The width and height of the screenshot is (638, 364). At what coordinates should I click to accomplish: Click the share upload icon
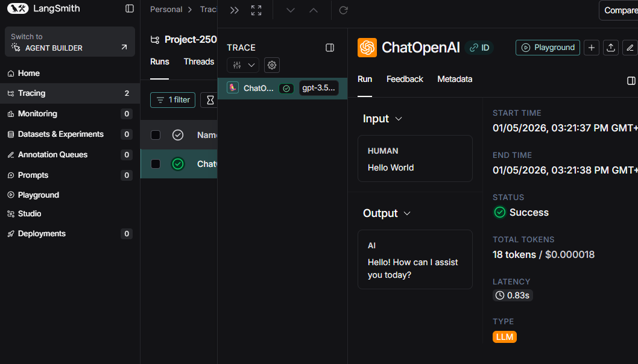pos(611,48)
